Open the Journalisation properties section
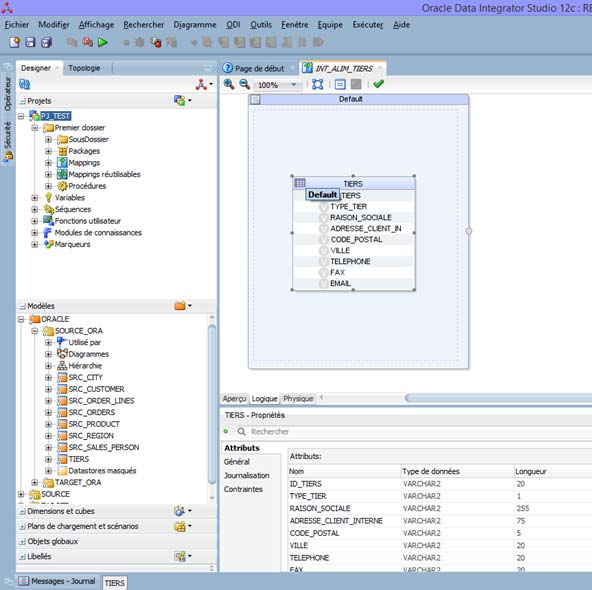This screenshot has width=592, height=590. [x=247, y=476]
